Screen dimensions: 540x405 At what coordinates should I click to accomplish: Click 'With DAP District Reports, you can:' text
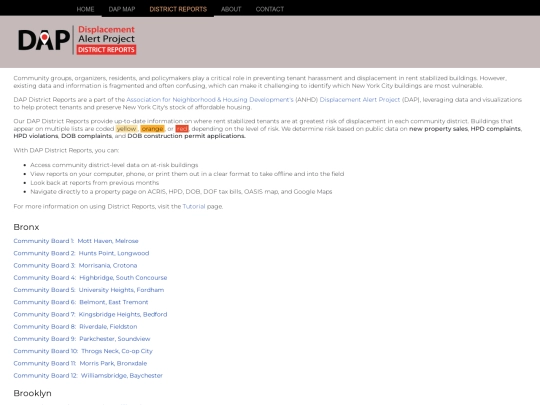66,150
